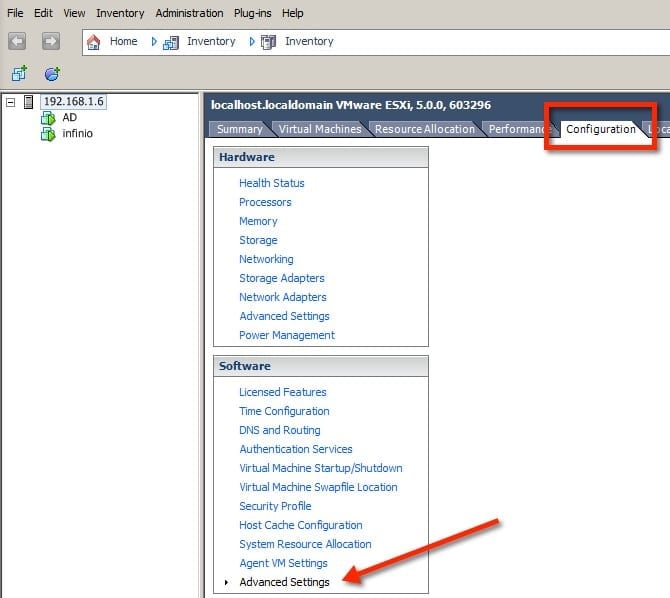
Task: Open dropdown arrow after first Inventory breadcrumb
Action: coord(252,41)
